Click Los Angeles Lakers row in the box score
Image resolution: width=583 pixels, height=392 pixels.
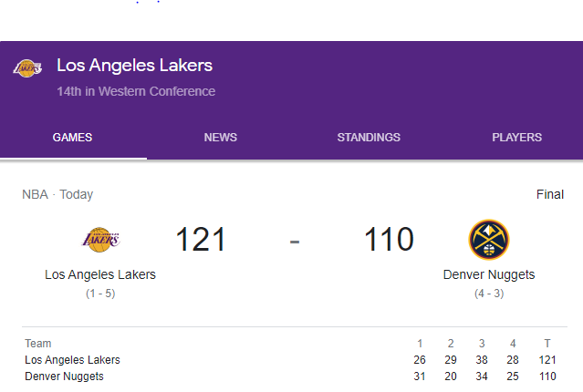tap(72, 360)
